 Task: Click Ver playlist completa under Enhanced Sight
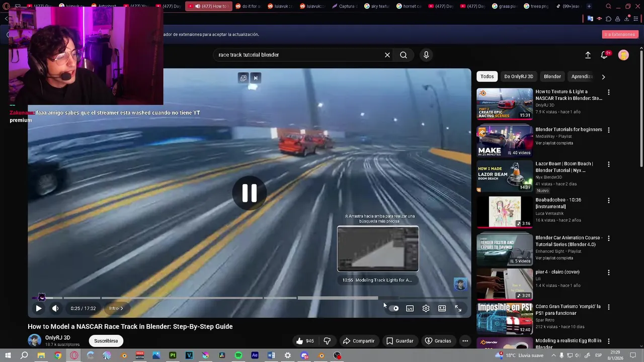tap(554, 258)
